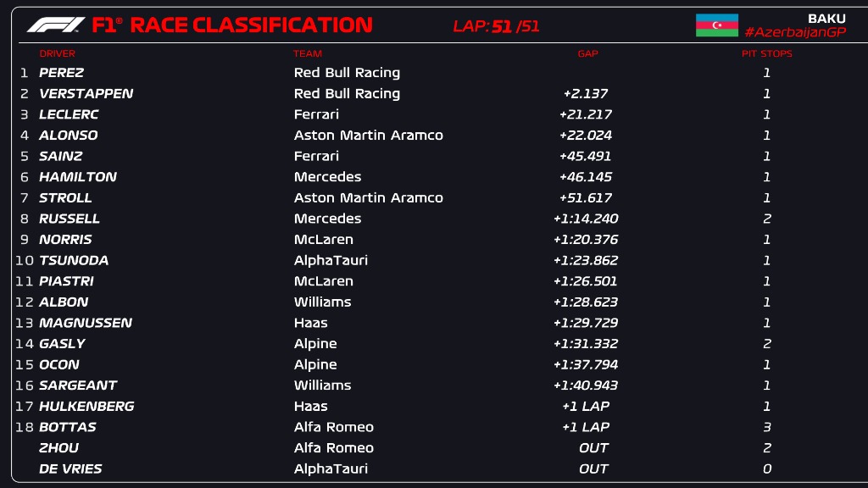The image size is (868, 488).
Task: Select race winner PEREZ
Action: [x=61, y=73]
